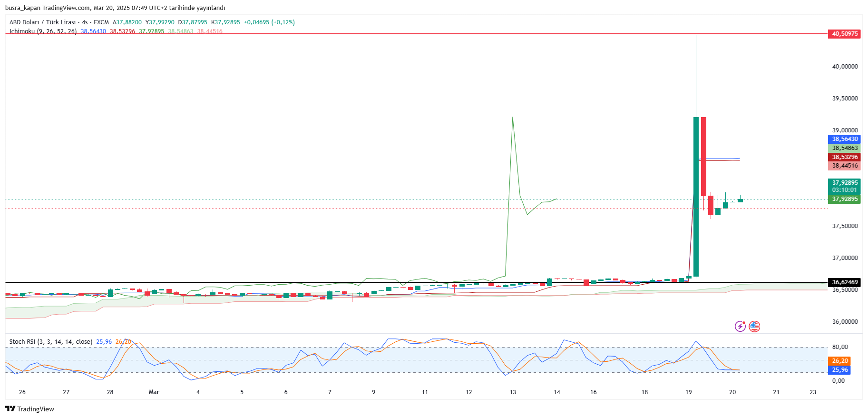Click the 39,00000 price axis tick
Viewport: 868px width, 418px height.
[x=845, y=130]
